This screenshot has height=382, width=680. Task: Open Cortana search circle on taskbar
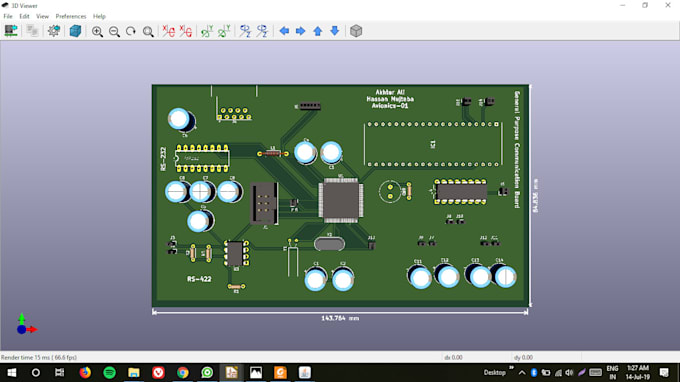pos(36,372)
